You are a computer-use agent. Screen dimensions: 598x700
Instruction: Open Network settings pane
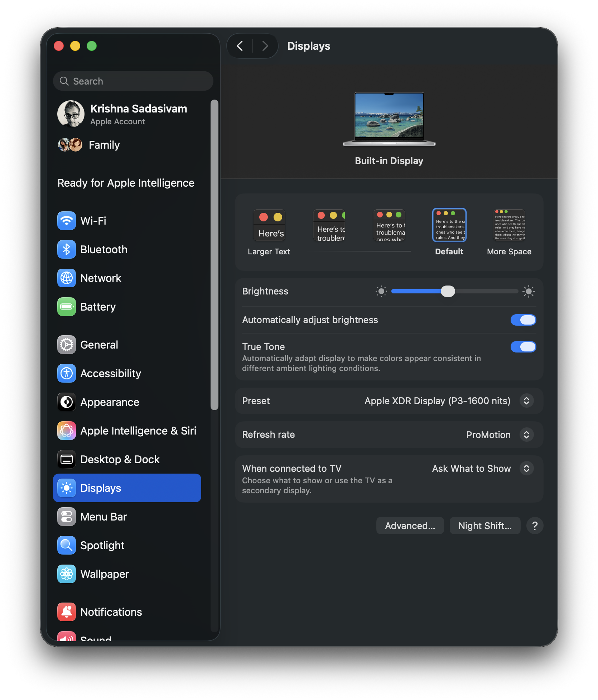(x=127, y=278)
